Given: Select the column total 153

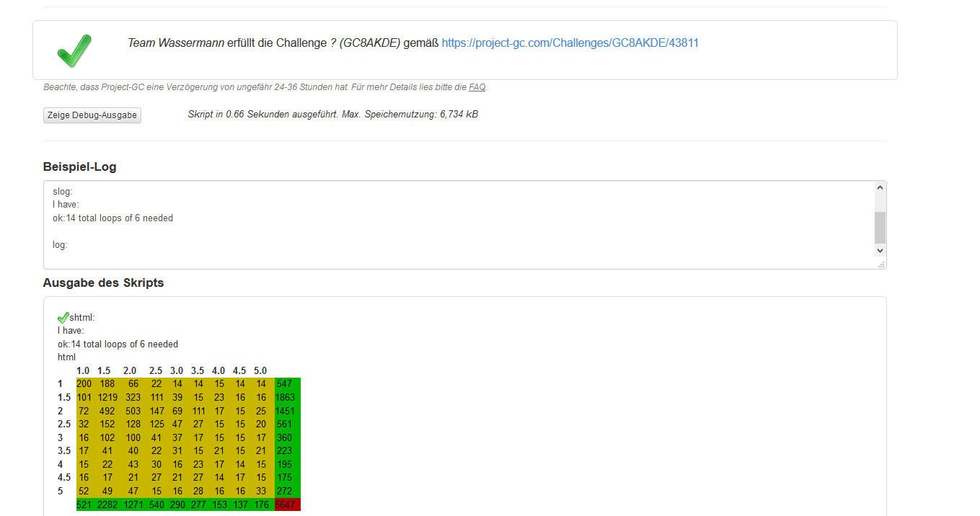Looking at the screenshot, I should 219,504.
